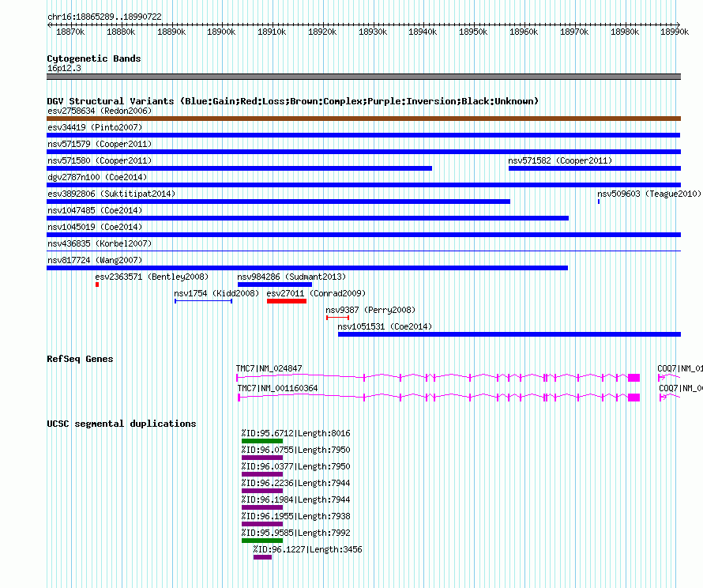This screenshot has width=703, height=588.
Task: Click the left arrow of the ruler
Action: [49, 24]
